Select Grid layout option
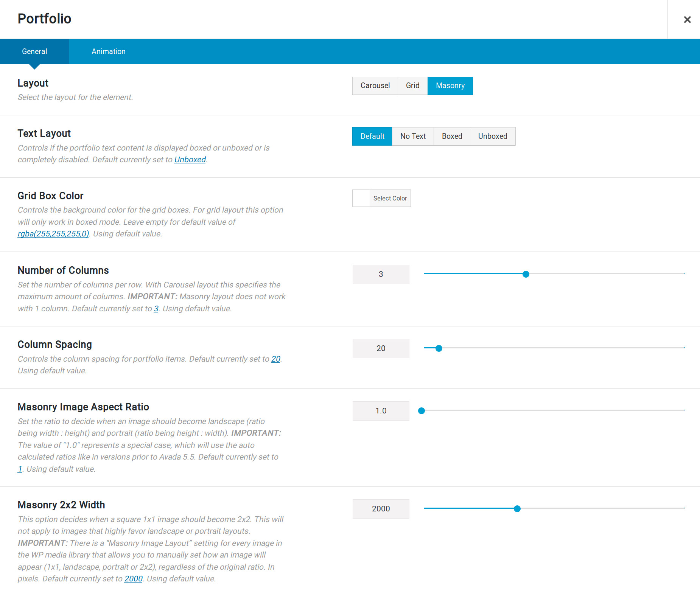 412,86
